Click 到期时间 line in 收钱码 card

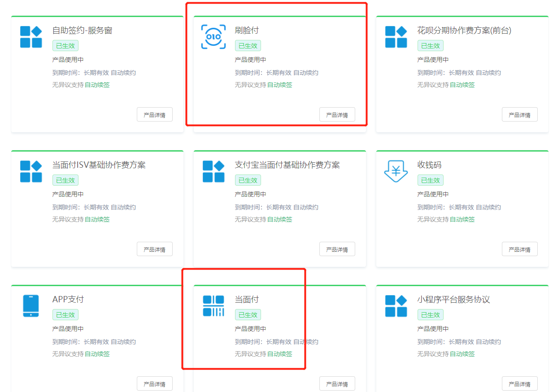click(x=459, y=207)
